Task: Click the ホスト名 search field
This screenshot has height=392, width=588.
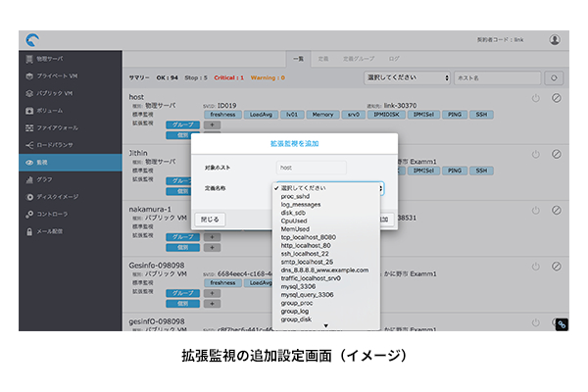Action: 498,76
